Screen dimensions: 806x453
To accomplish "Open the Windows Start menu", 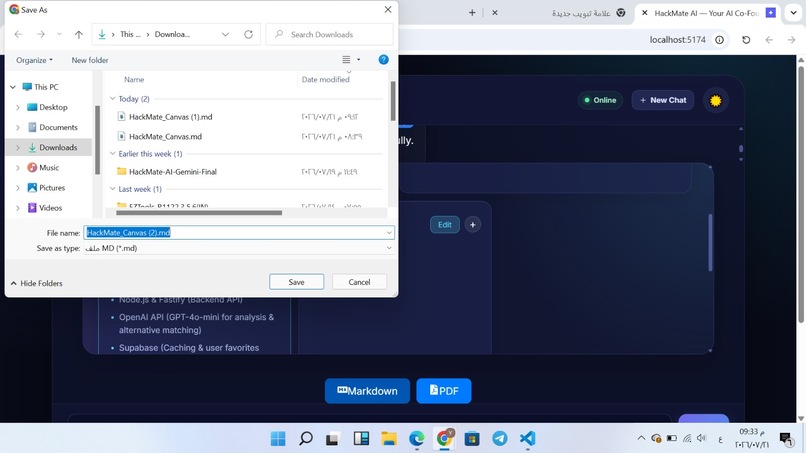I will click(x=278, y=439).
